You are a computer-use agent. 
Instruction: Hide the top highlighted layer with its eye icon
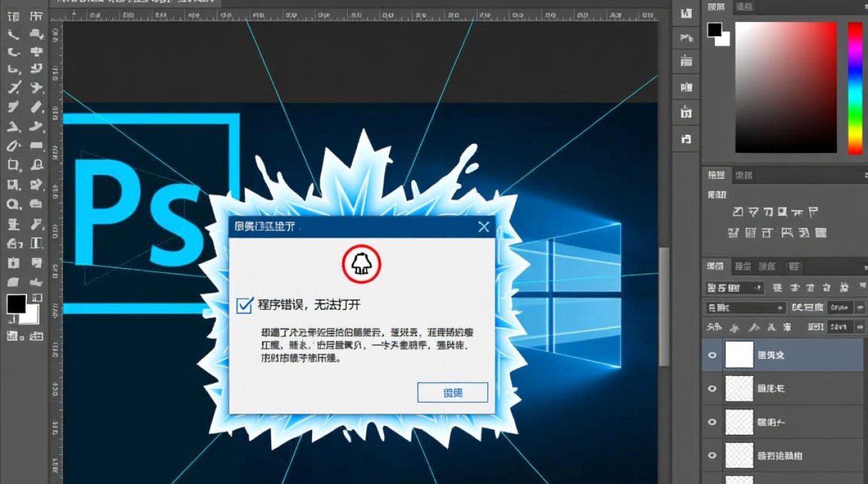click(x=712, y=354)
